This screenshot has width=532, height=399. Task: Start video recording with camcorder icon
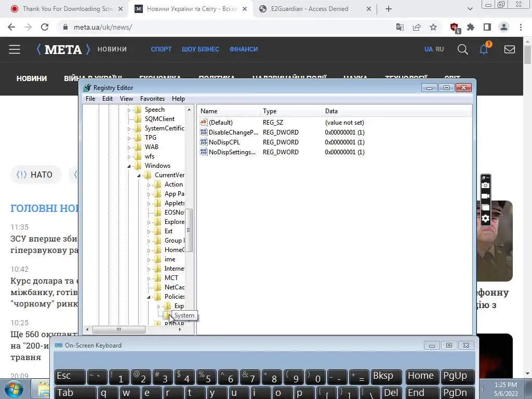click(486, 196)
